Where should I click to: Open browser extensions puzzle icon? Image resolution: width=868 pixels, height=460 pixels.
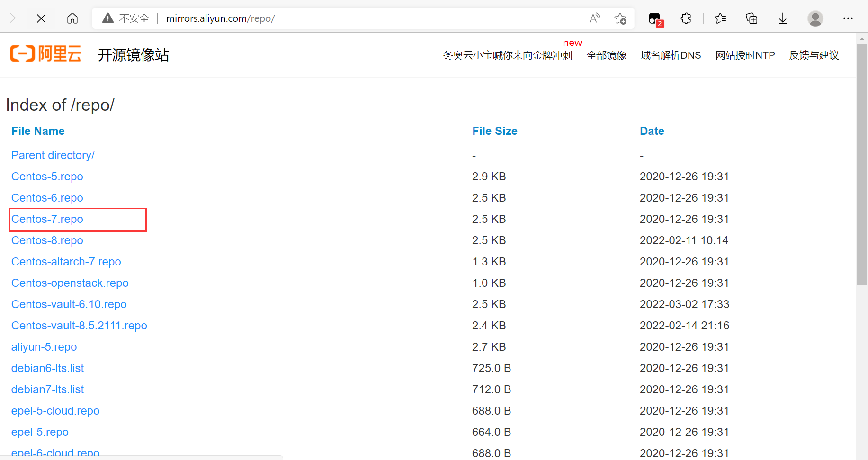click(686, 18)
